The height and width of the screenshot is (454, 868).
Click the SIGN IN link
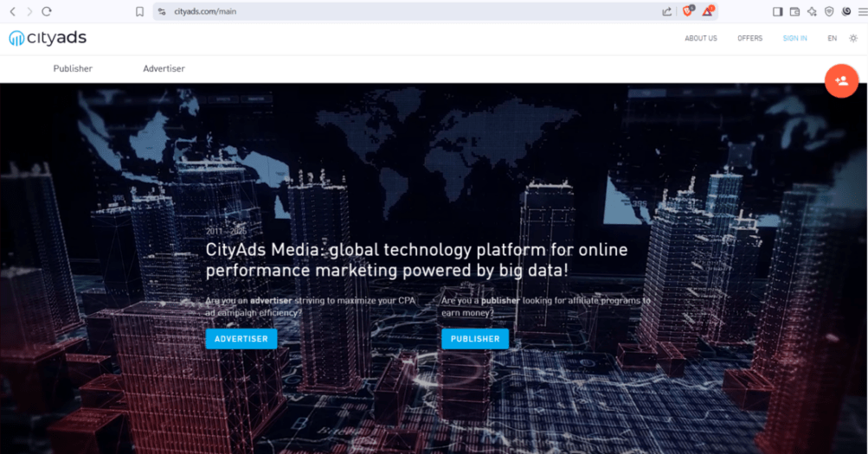pyautogui.click(x=795, y=38)
